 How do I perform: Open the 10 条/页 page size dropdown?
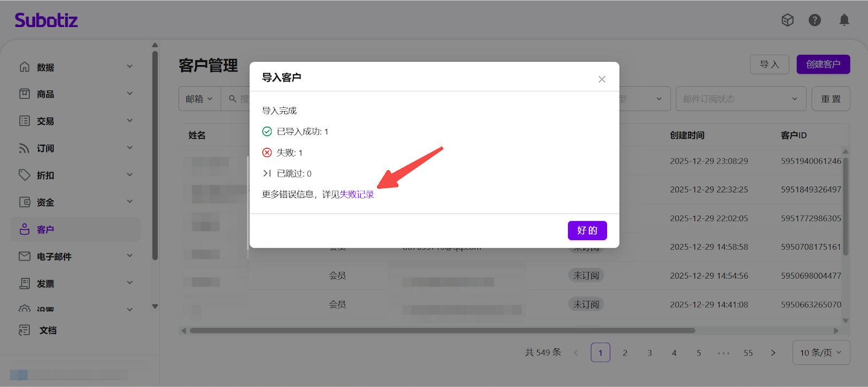coord(821,353)
